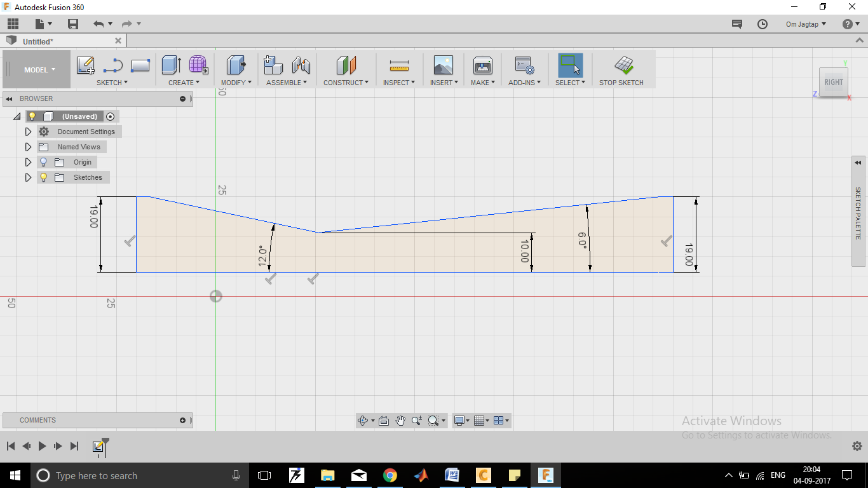This screenshot has width=868, height=488.
Task: Click the Save button
Action: pos(72,24)
